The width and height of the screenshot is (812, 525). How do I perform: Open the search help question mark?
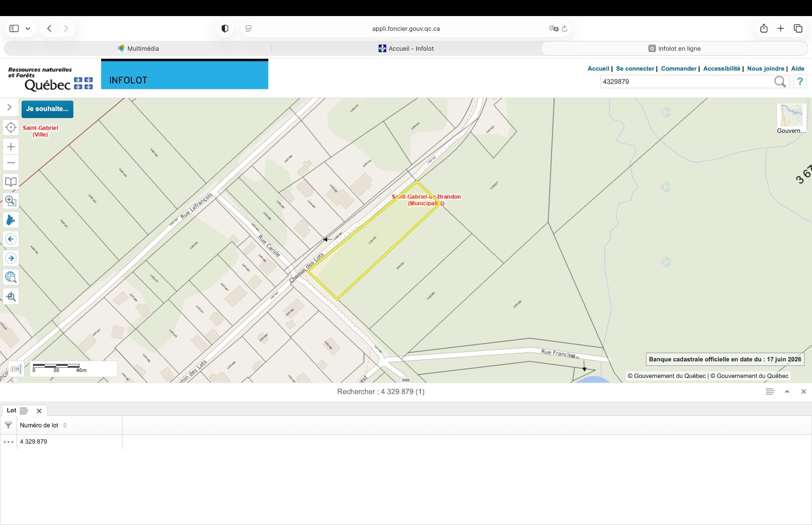tap(800, 82)
